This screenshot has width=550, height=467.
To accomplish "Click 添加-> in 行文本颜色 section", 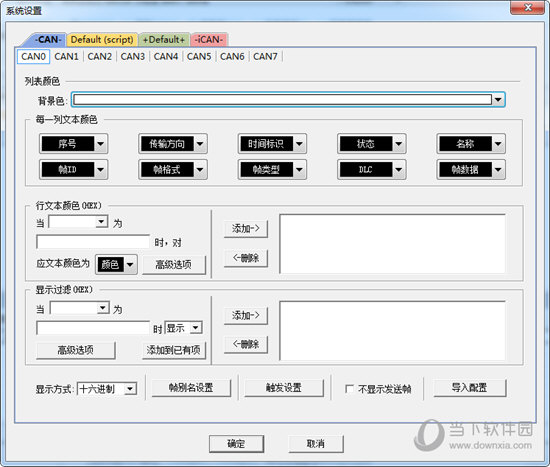I will (246, 229).
